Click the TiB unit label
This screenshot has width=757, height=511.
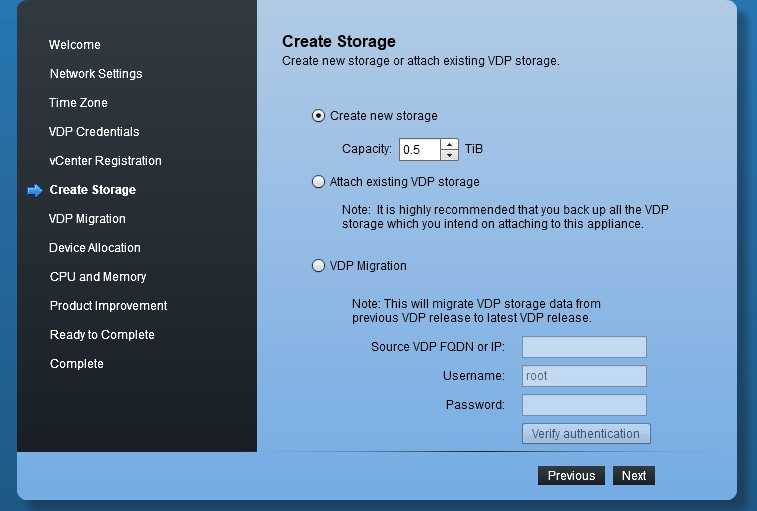point(474,149)
